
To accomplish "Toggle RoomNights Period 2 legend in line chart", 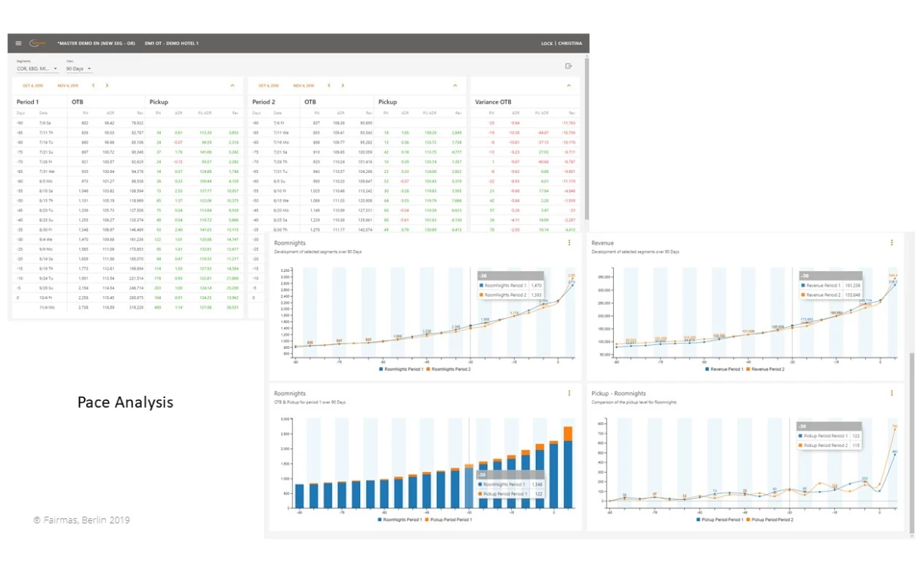I will (x=448, y=369).
